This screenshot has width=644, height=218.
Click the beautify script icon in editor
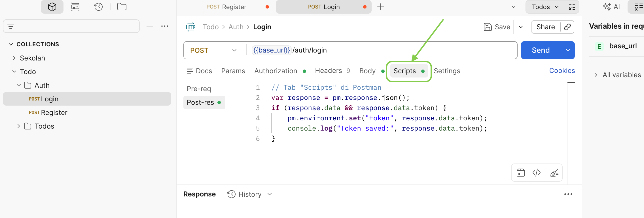[x=554, y=173]
